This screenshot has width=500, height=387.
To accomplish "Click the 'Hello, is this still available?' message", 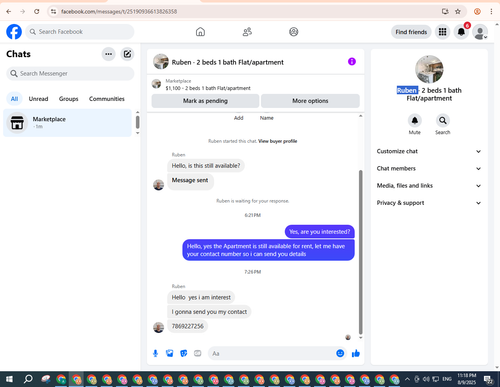I will pyautogui.click(x=206, y=166).
